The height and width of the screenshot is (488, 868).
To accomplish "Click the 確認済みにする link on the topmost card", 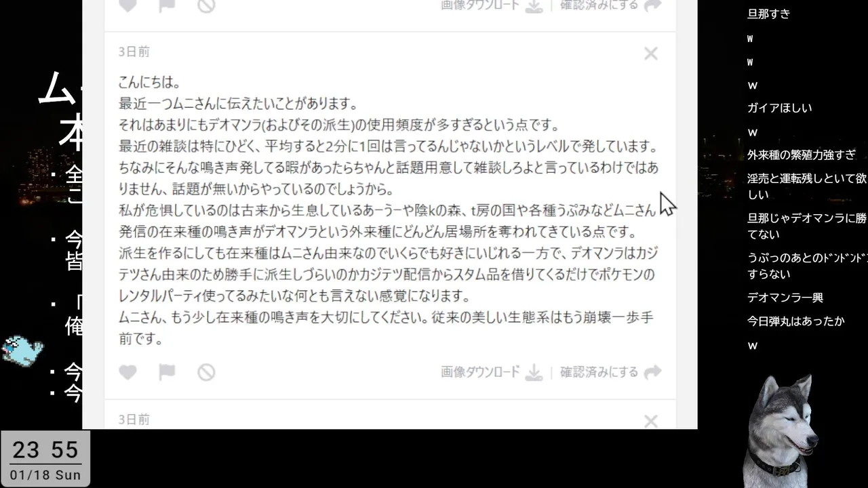I will (599, 5).
